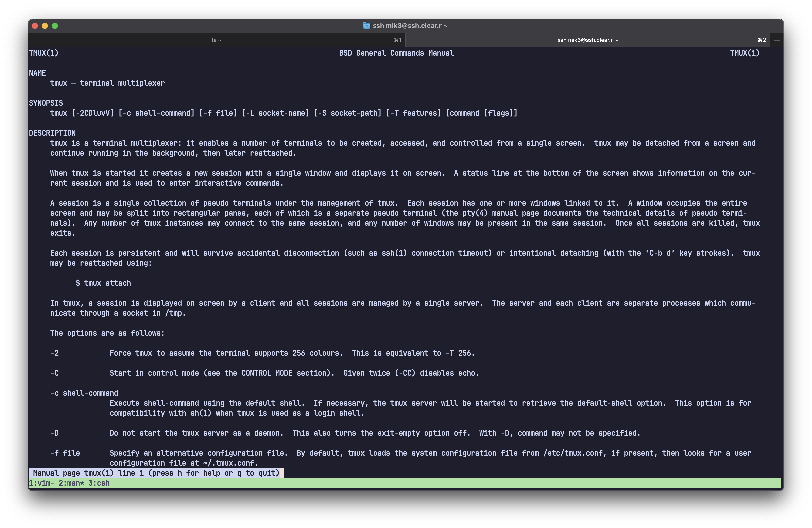
Task: Click the '-2' option flag
Action: click(54, 353)
